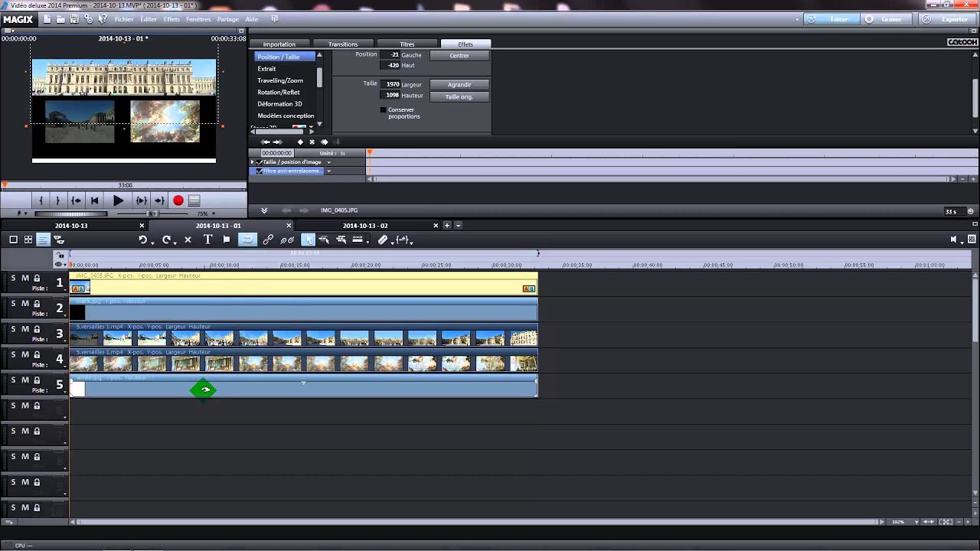Click the Agrandir button
Viewport: 980px width, 551px height.
click(x=459, y=84)
